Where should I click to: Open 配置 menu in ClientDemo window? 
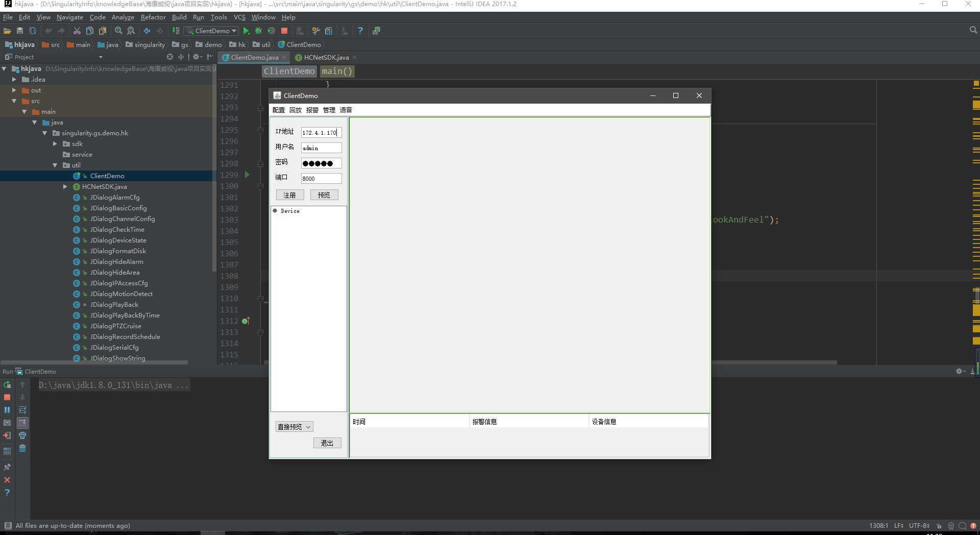pyautogui.click(x=279, y=110)
